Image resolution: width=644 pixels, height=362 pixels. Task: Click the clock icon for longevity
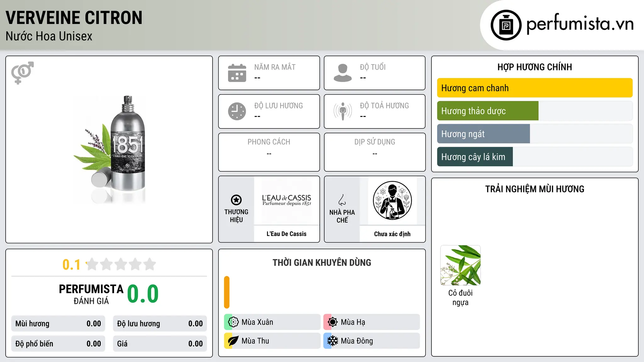coord(237,111)
